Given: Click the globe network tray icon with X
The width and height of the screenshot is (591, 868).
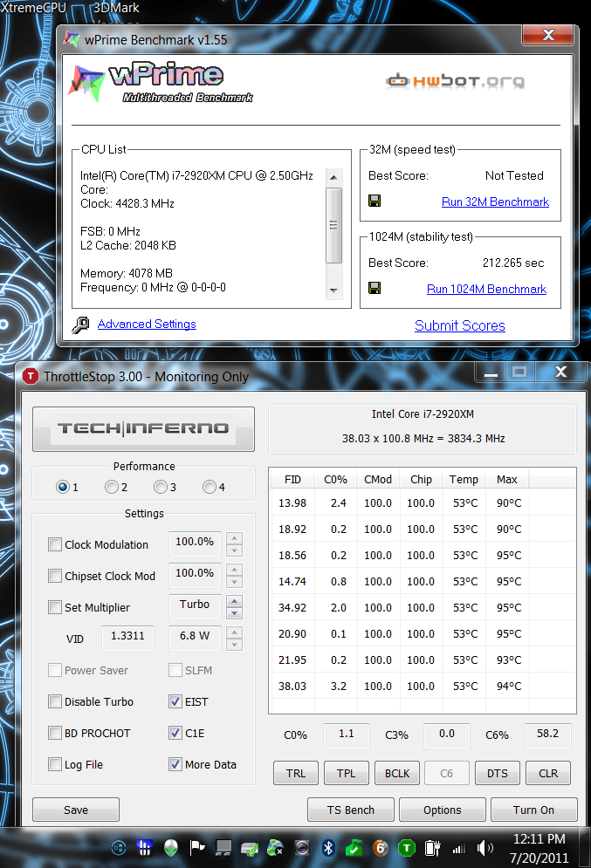Looking at the screenshot, I should click(x=275, y=848).
